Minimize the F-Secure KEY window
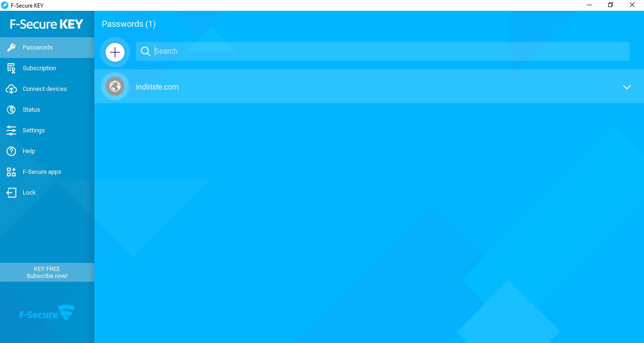The height and width of the screenshot is (343, 644). [x=589, y=5]
